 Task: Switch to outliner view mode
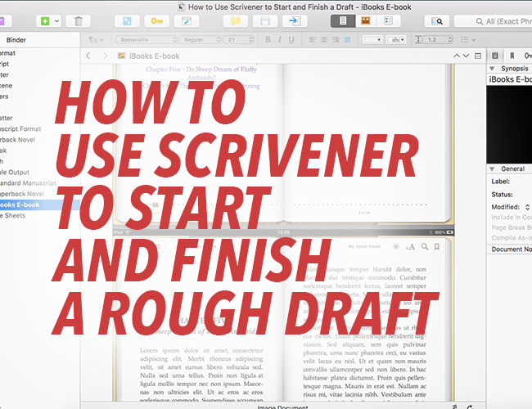tap(389, 21)
